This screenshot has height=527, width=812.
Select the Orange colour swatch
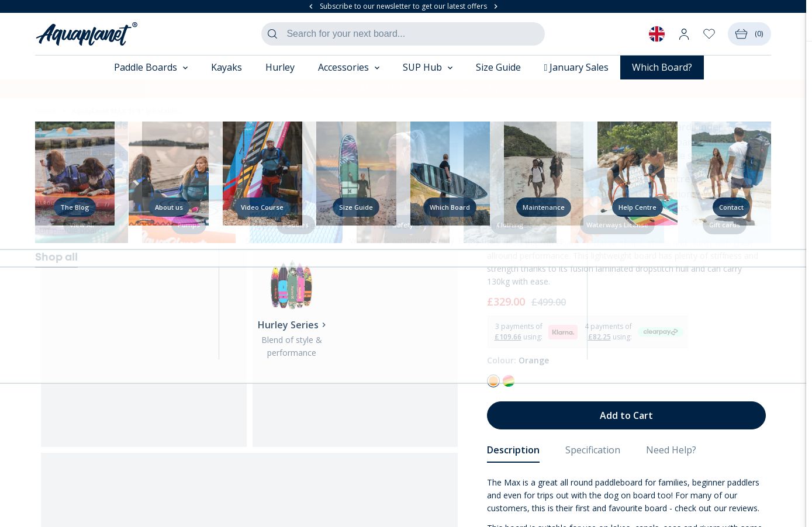click(x=493, y=381)
